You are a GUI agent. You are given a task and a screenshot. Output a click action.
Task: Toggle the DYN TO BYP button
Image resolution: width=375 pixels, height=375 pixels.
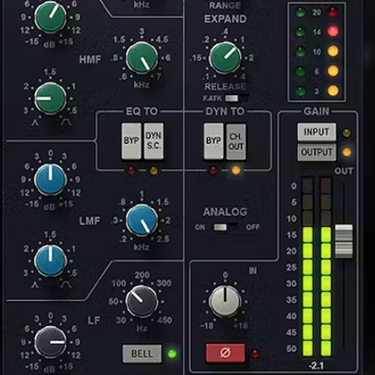tap(213, 141)
